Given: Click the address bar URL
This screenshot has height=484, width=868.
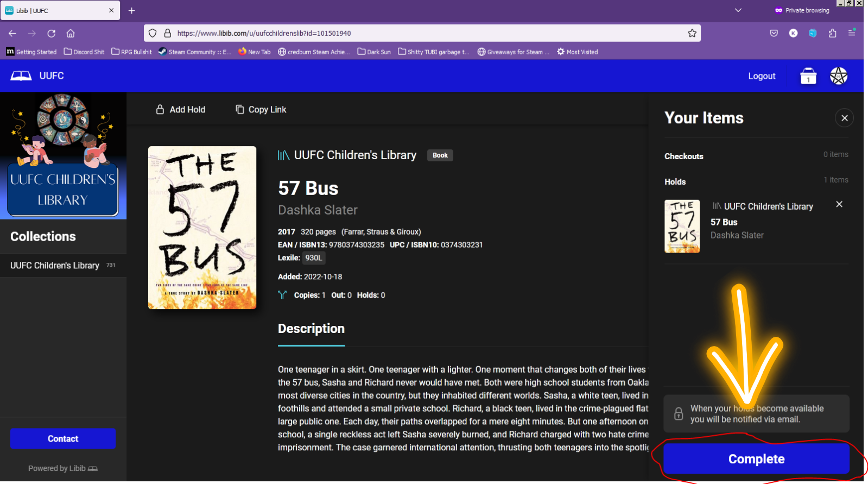Looking at the screenshot, I should pos(264,33).
